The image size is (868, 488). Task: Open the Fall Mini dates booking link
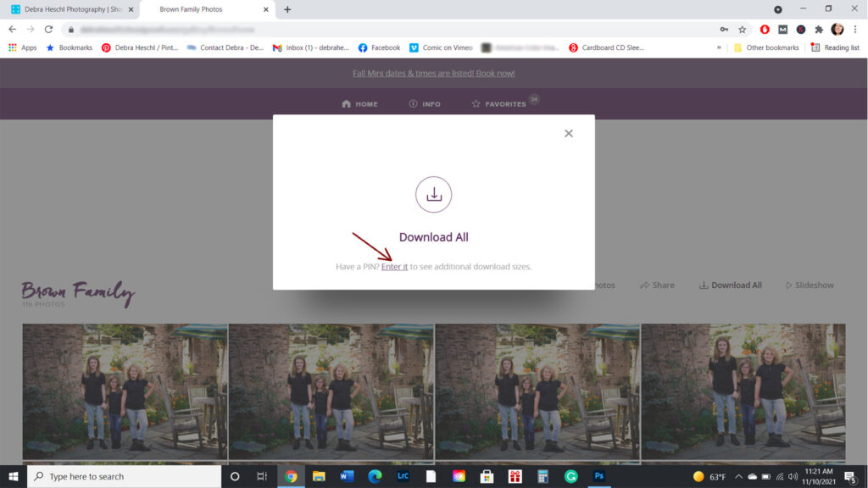click(433, 73)
